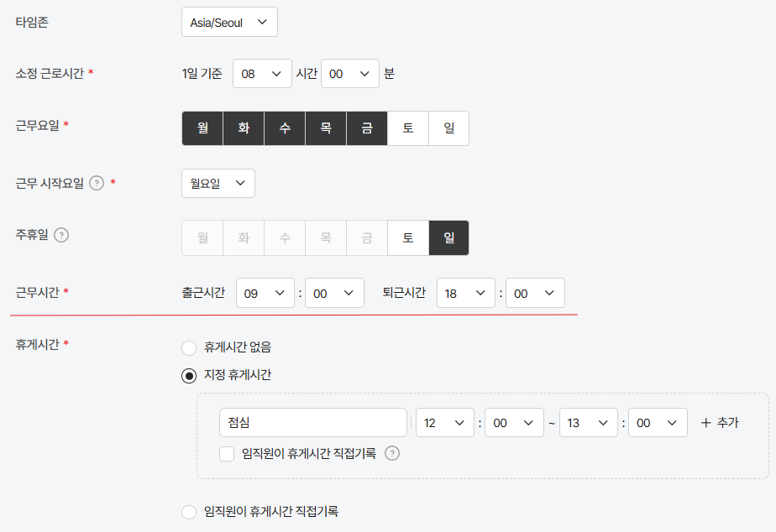
Task: Open 월요일 work start day dropdown
Action: click(218, 184)
